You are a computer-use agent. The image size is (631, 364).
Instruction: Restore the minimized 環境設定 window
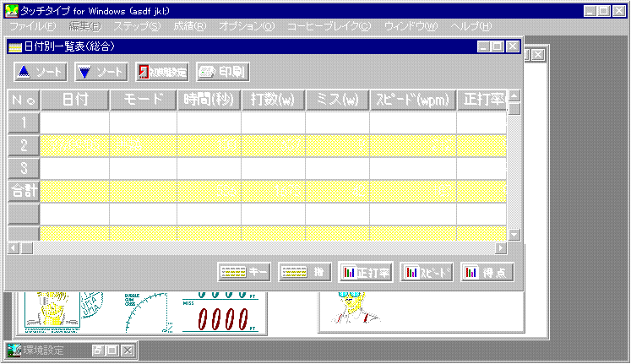[x=98, y=350]
